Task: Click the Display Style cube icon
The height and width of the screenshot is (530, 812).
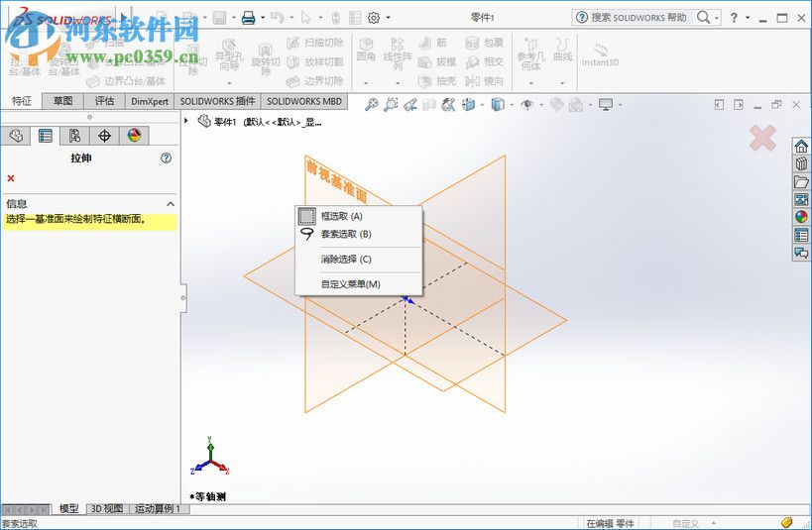Action: click(x=498, y=105)
